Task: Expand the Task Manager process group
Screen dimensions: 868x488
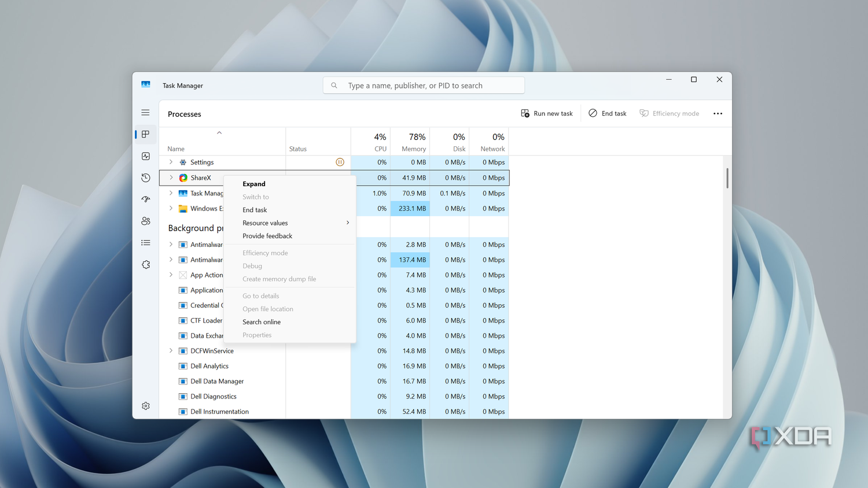Action: 171,193
